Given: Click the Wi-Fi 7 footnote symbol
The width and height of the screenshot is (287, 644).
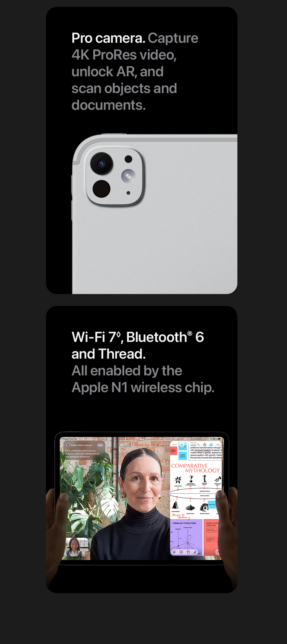Looking at the screenshot, I should click(x=119, y=334).
